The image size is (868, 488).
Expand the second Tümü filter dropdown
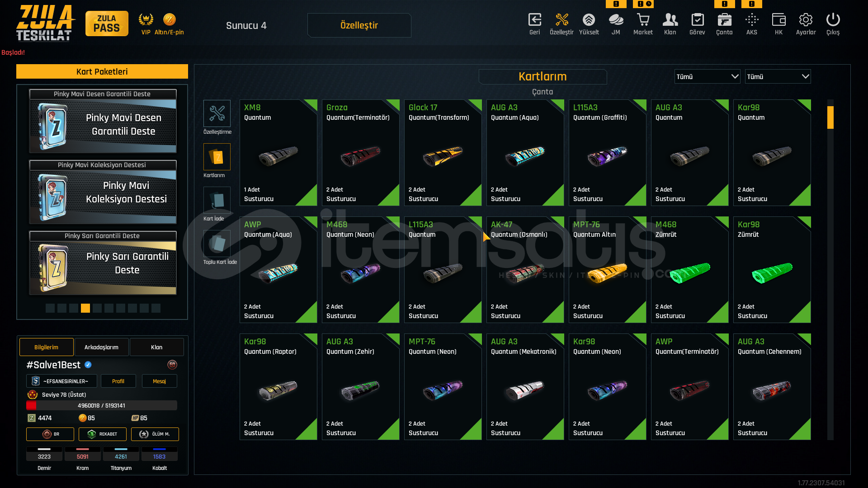(x=778, y=76)
